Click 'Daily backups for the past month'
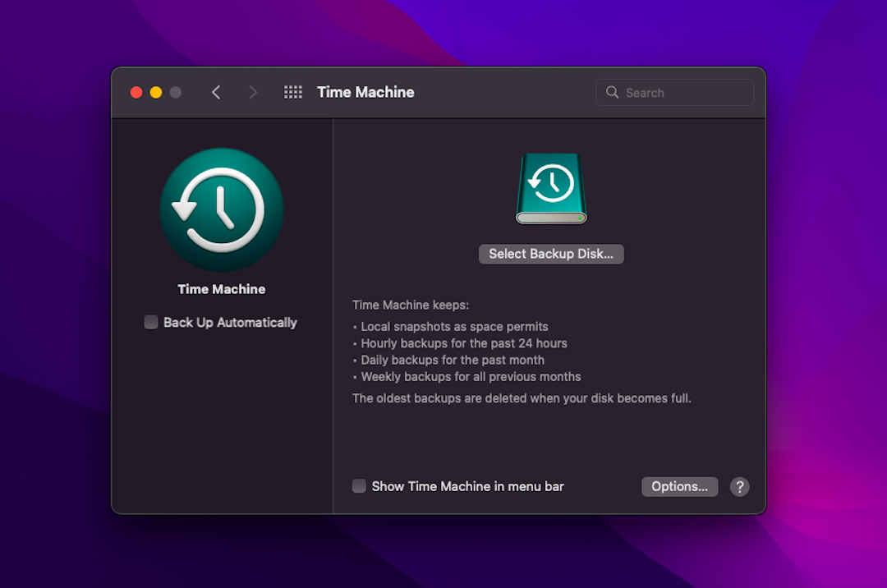The width and height of the screenshot is (887, 588). [453, 361]
